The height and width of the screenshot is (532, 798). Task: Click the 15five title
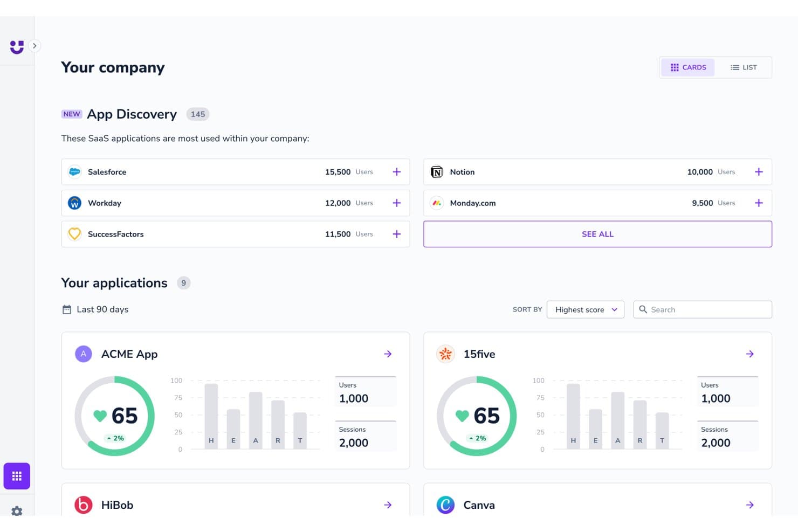(479, 354)
